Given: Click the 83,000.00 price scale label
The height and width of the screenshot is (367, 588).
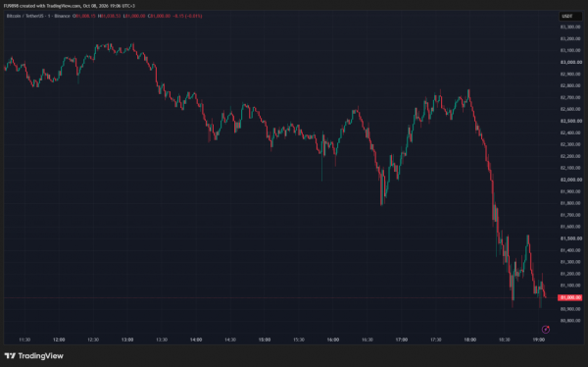Looking at the screenshot, I should click(x=571, y=63).
